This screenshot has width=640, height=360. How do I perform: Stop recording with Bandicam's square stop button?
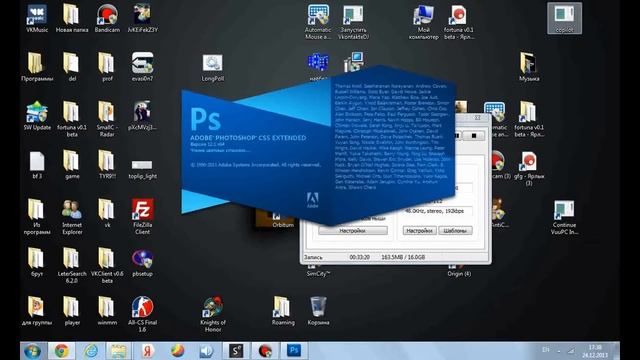tap(474, 136)
